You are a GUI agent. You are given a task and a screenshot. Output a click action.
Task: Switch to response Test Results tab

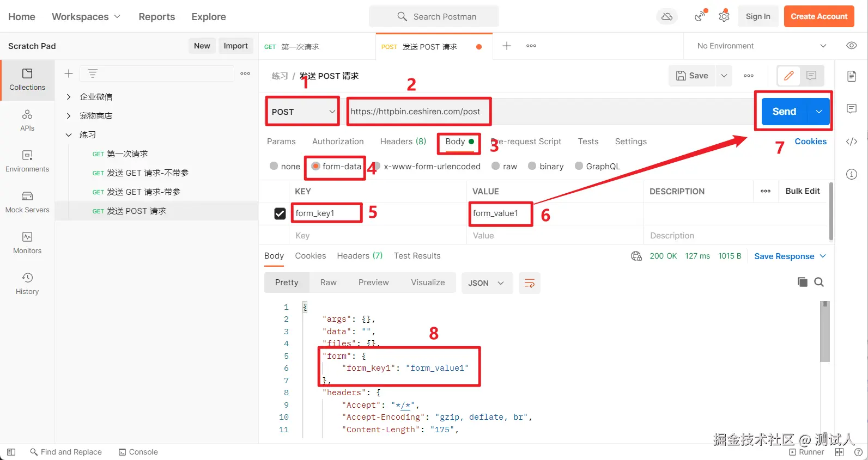click(417, 256)
